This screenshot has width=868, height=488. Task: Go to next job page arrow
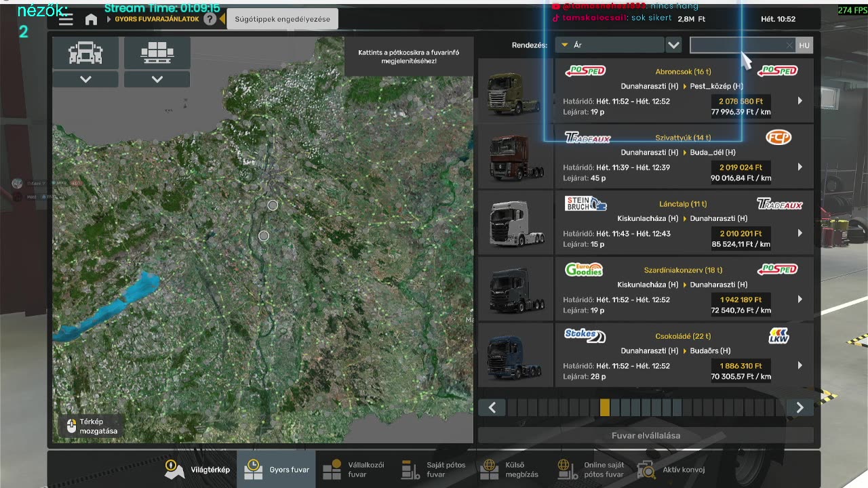pyautogui.click(x=800, y=407)
